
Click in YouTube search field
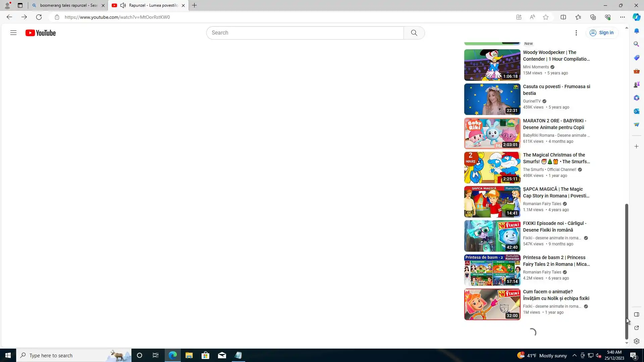(305, 33)
